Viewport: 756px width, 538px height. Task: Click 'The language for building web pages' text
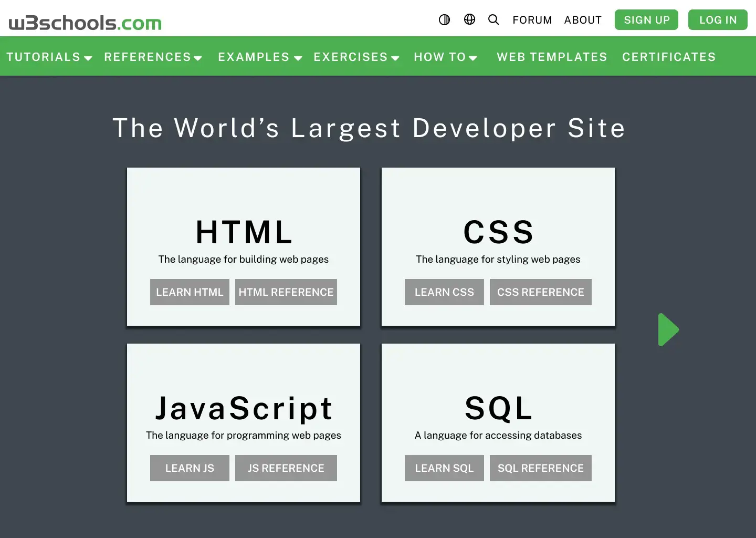244,260
